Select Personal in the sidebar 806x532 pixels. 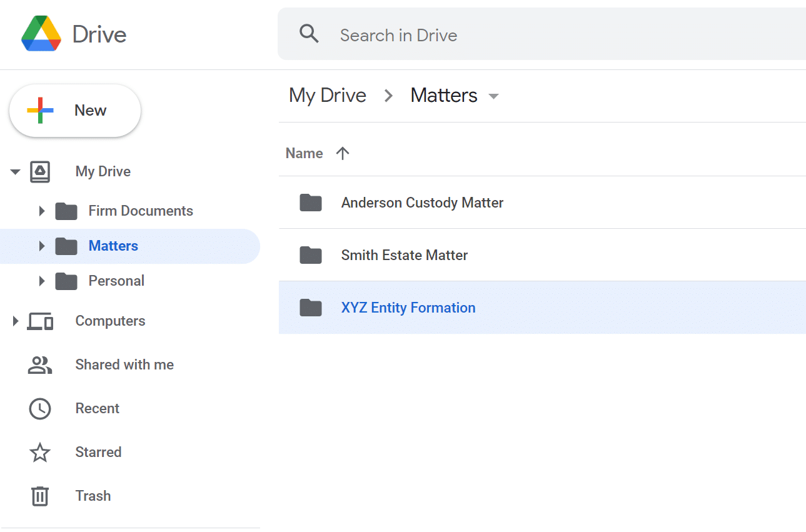pyautogui.click(x=116, y=281)
